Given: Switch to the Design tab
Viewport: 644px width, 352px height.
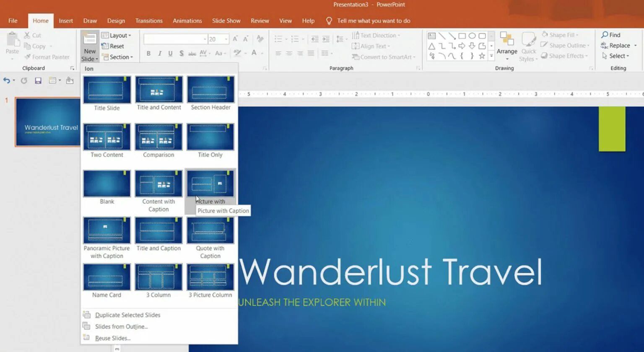Looking at the screenshot, I should pos(116,21).
